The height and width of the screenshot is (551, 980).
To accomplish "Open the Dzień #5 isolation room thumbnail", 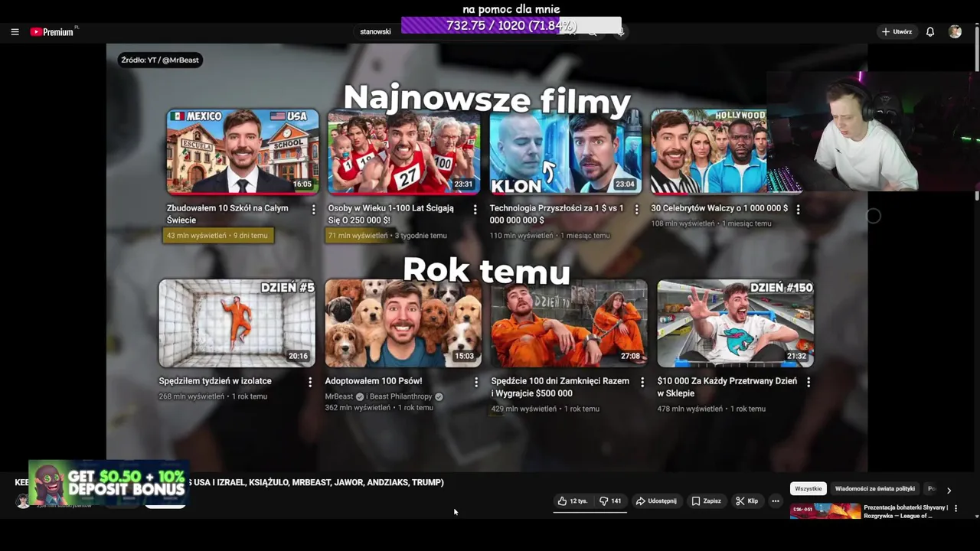I will point(237,323).
